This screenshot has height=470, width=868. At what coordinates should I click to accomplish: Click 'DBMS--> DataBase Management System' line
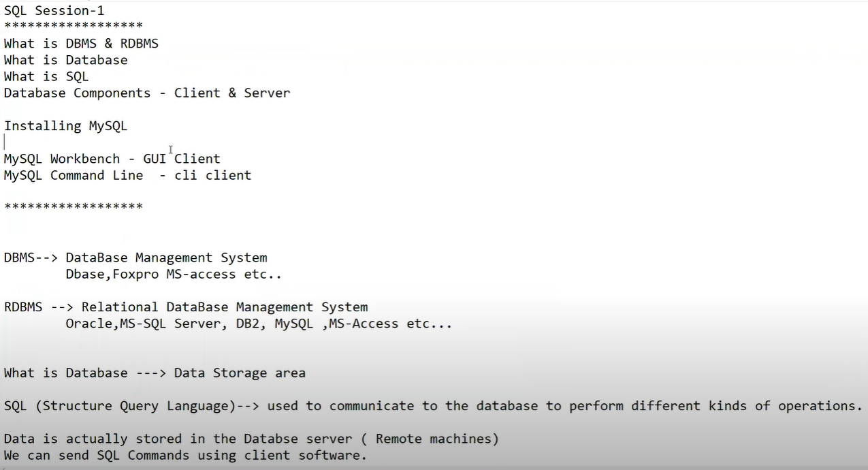pyautogui.click(x=135, y=257)
